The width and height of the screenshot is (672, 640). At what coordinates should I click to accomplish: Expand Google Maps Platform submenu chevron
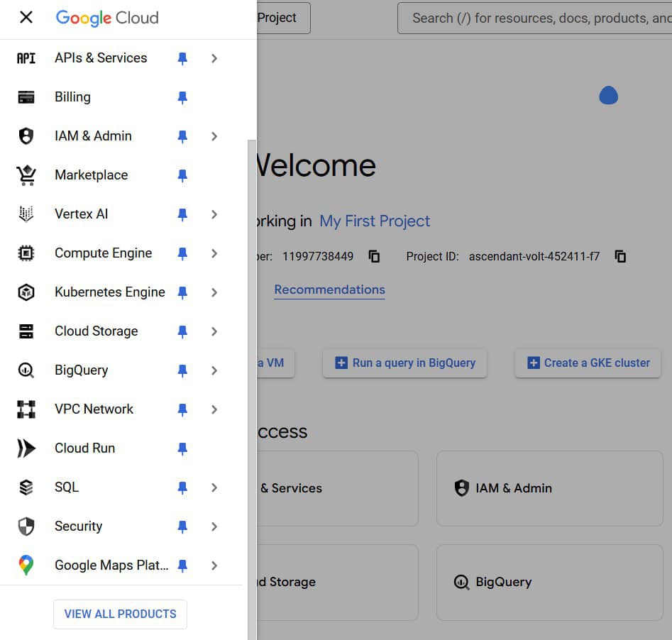click(x=214, y=565)
